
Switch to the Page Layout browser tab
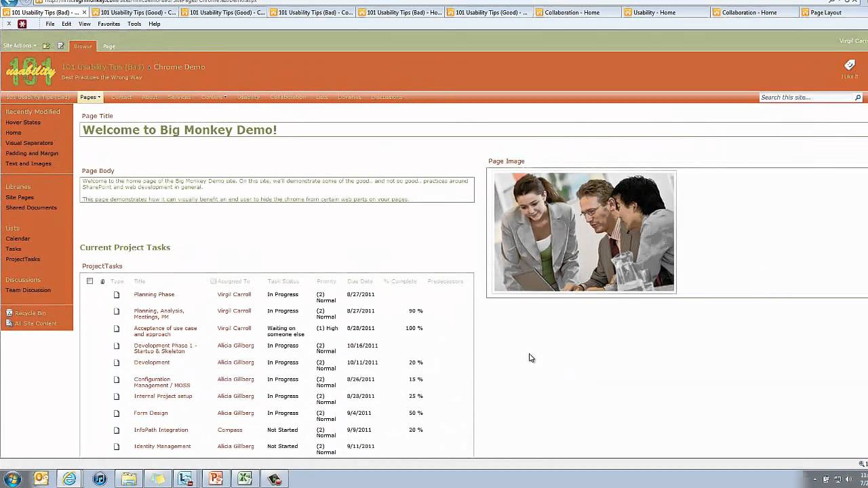point(833,12)
